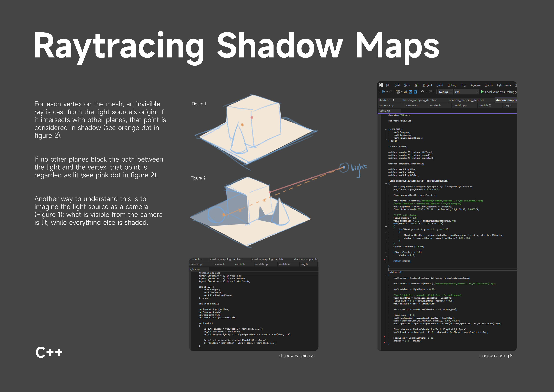Open the Debug configuration dropdown
This screenshot has height=392, width=554.
tap(451, 92)
